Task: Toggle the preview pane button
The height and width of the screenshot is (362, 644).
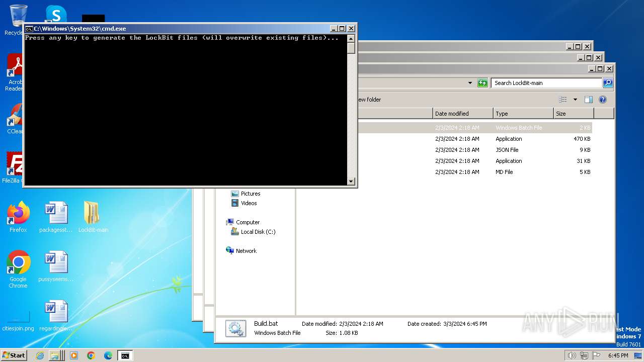Action: pyautogui.click(x=589, y=100)
